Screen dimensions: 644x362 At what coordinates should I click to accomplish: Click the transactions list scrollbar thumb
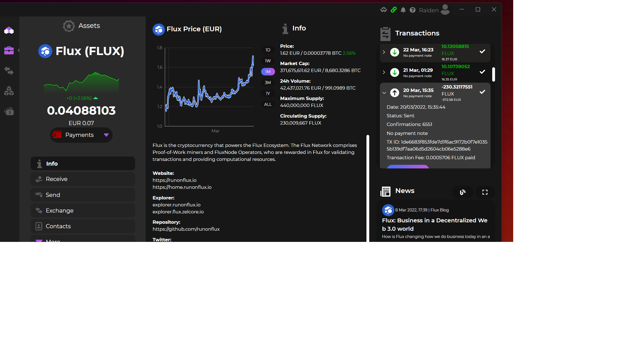pyautogui.click(x=494, y=74)
